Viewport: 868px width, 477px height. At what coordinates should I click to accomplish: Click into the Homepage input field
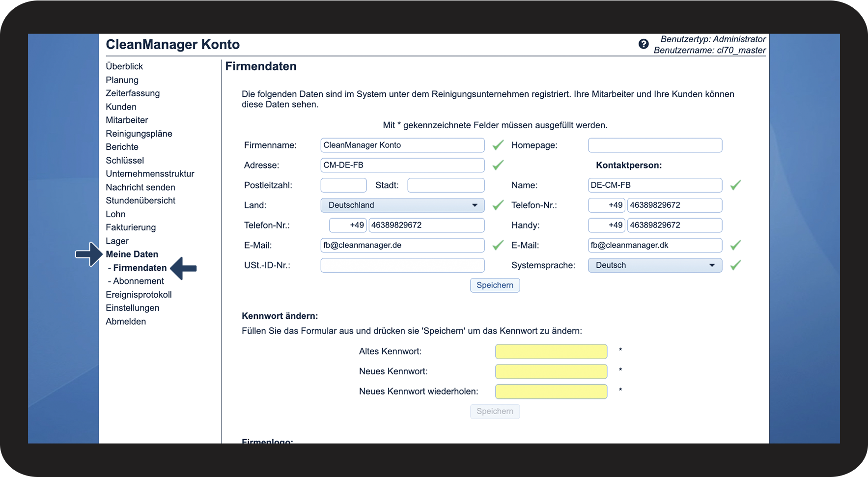click(655, 145)
